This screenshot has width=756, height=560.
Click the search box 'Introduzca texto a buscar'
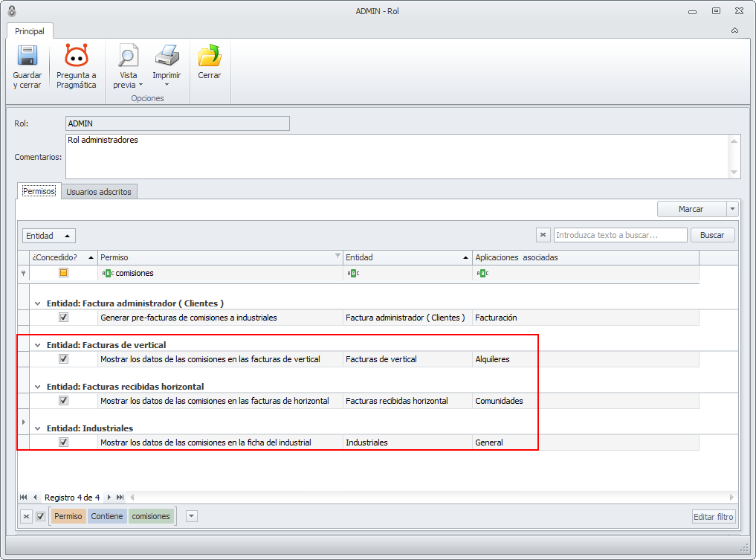coord(620,235)
